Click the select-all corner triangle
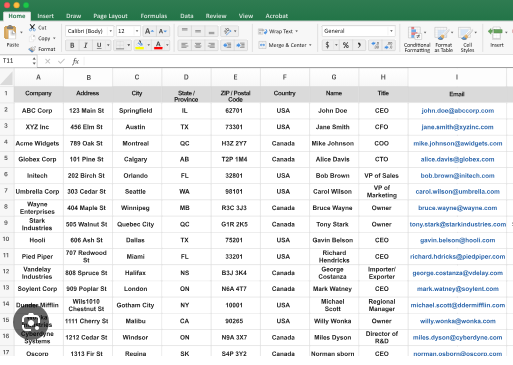 (7, 77)
